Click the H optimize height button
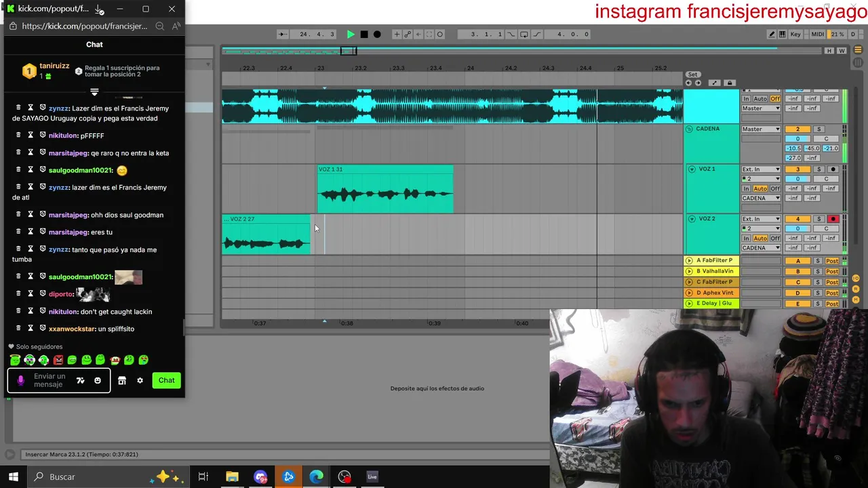868x488 pixels. [829, 51]
